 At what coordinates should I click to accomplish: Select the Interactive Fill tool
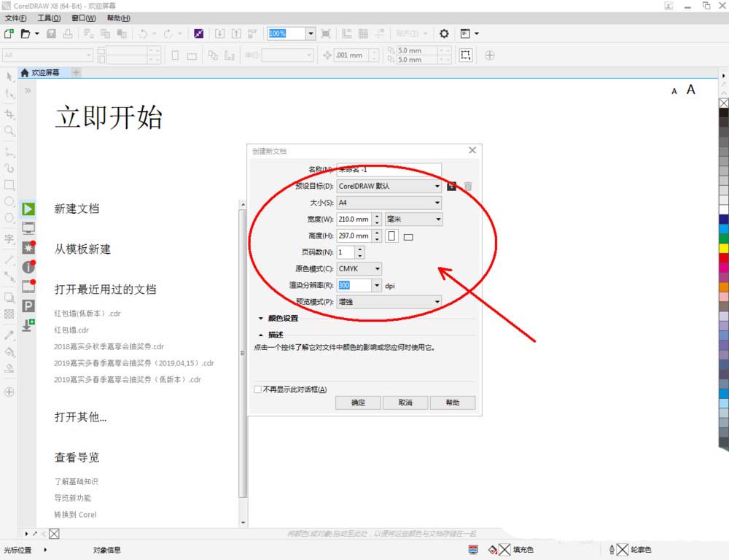(9, 351)
